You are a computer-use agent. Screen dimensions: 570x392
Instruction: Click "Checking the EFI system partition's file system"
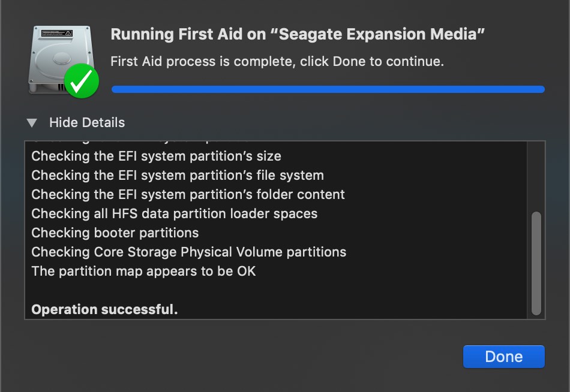coord(178,175)
